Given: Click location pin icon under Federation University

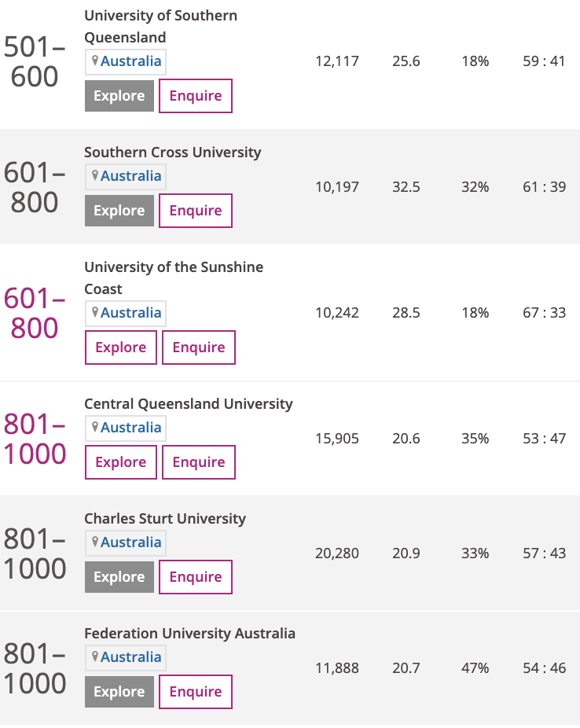Looking at the screenshot, I should 95,657.
